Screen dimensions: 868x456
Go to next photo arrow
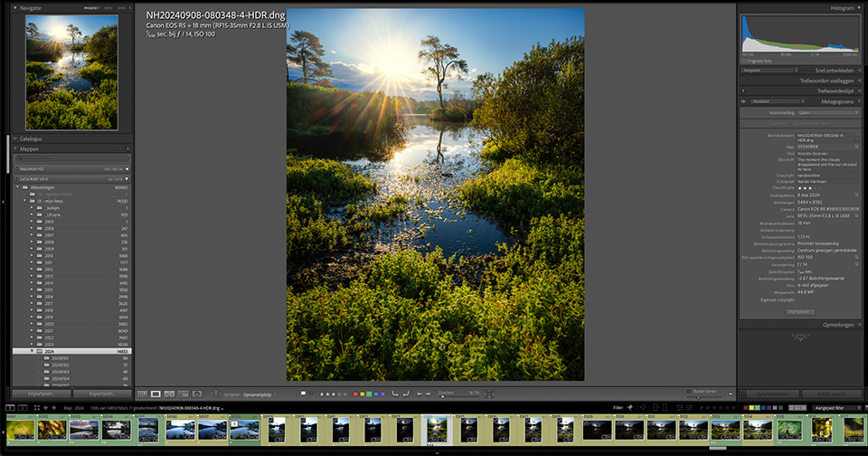[428, 394]
